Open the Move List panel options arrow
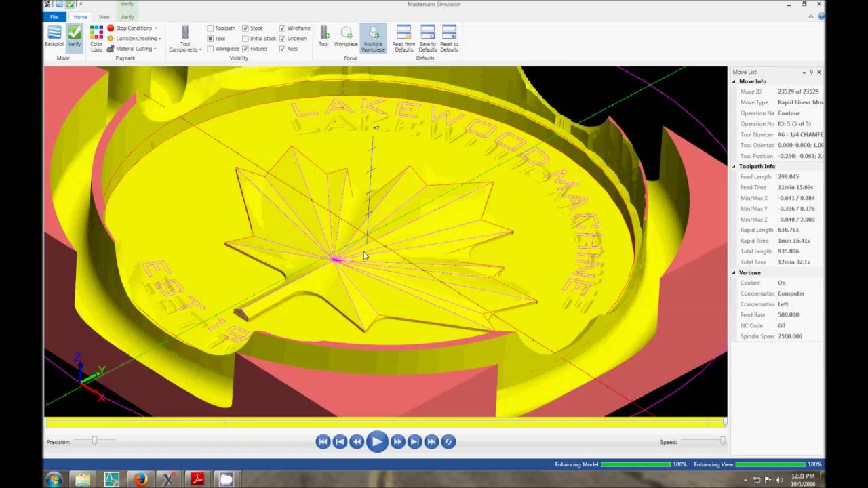This screenshot has width=868, height=488. [x=804, y=72]
